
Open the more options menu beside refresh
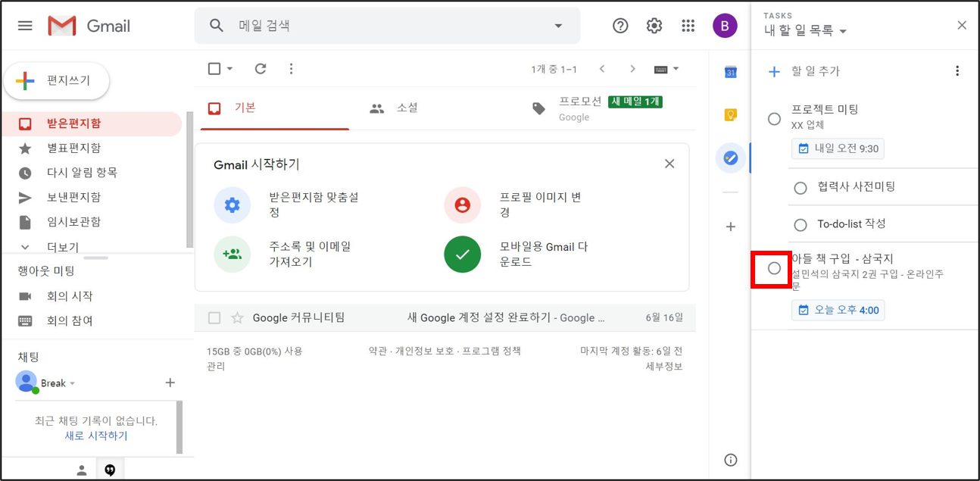click(x=291, y=69)
